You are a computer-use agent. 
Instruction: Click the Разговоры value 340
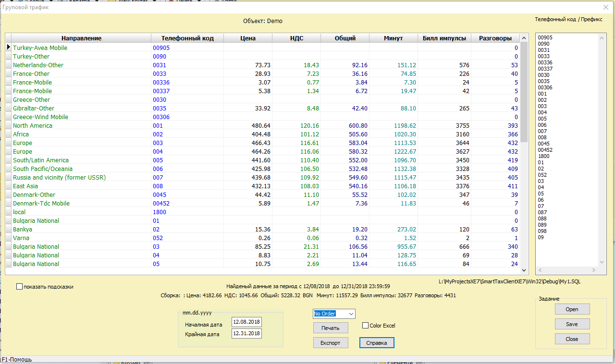point(495,246)
